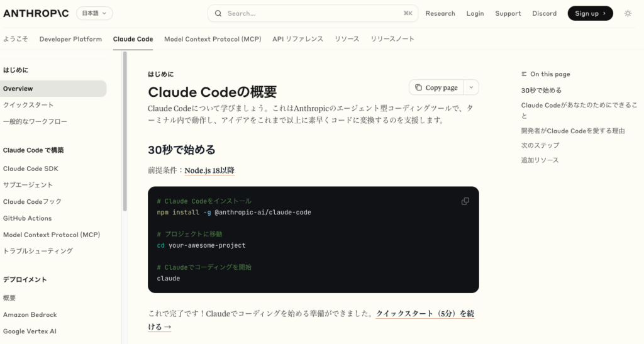Image resolution: width=644 pixels, height=344 pixels.
Task: Select the Claude Code tab
Action: tap(133, 39)
